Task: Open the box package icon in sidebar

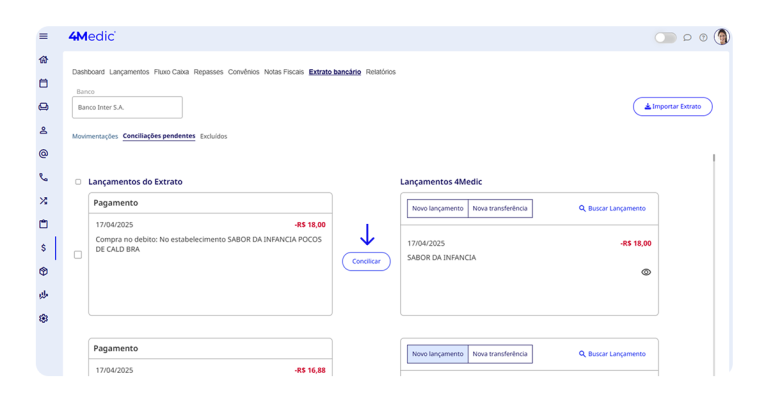Action: click(x=43, y=272)
